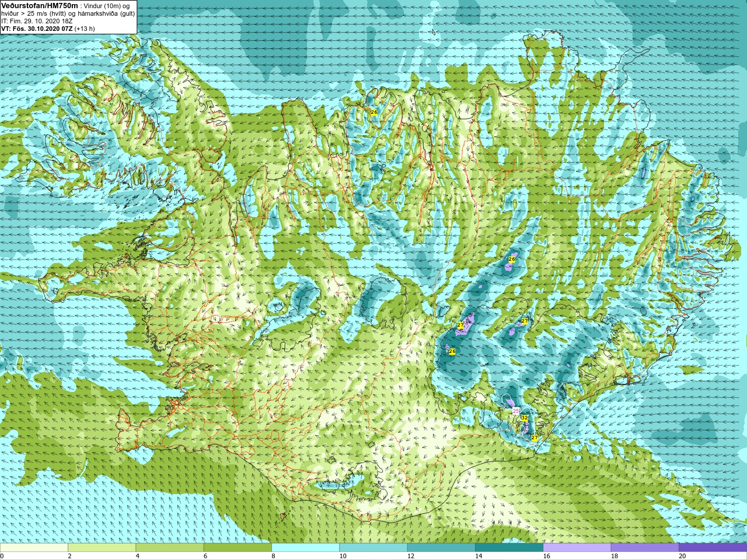
Task: Click the 'VT: Fös. 30.10.2020 07Z' line
Action: point(36,28)
